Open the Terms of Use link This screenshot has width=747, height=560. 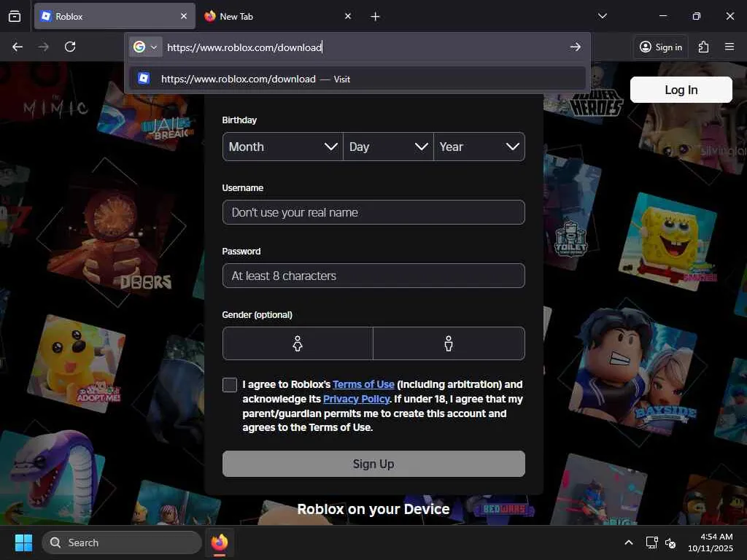coord(363,384)
